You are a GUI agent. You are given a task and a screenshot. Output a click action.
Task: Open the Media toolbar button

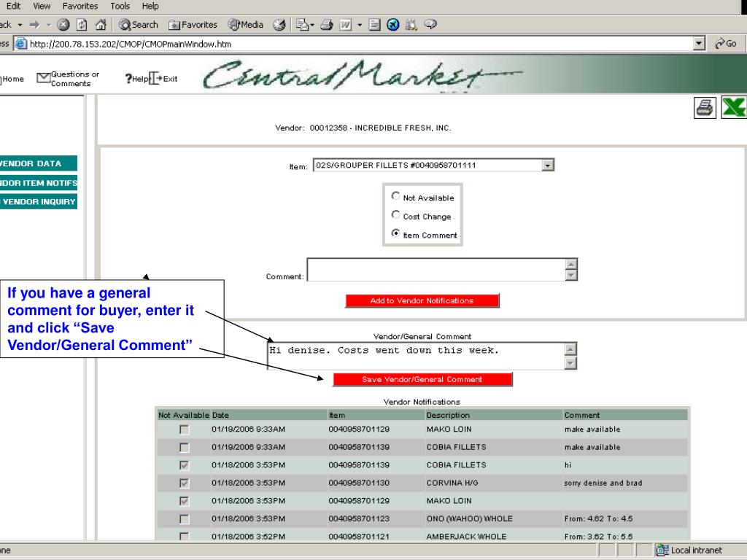click(245, 25)
